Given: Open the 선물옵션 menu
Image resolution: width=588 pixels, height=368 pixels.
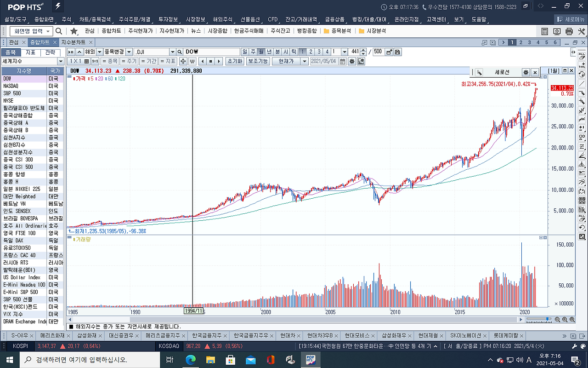Looking at the screenshot, I should click(250, 19).
